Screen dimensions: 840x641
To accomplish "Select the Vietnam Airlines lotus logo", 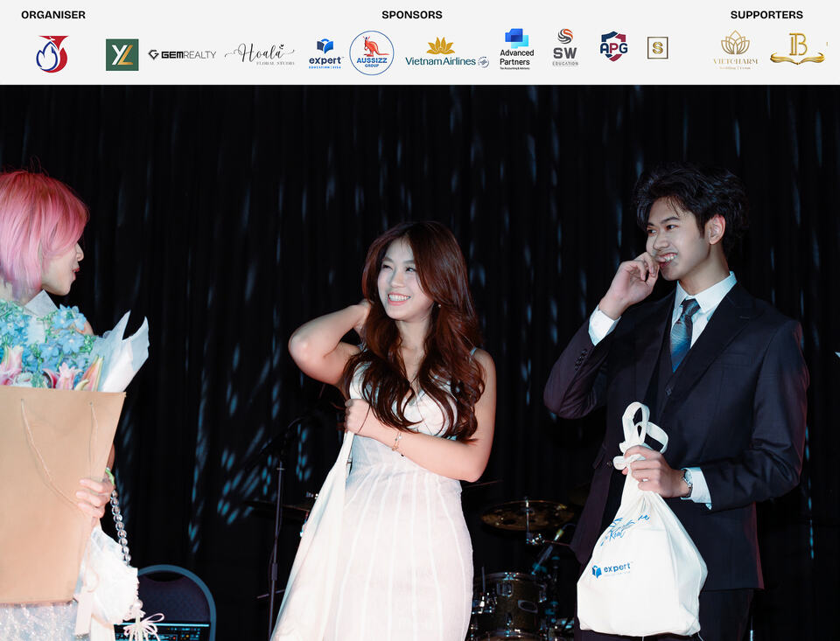I will tap(447, 53).
